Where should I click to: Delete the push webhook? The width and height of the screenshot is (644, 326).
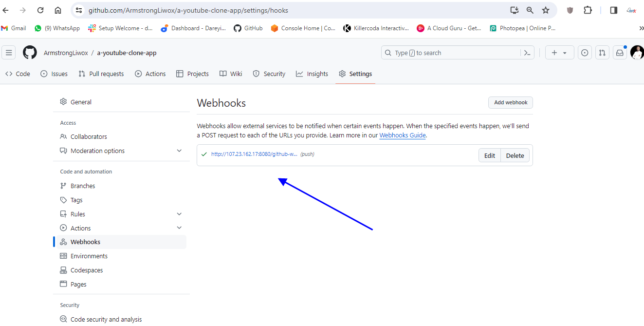[x=515, y=155]
